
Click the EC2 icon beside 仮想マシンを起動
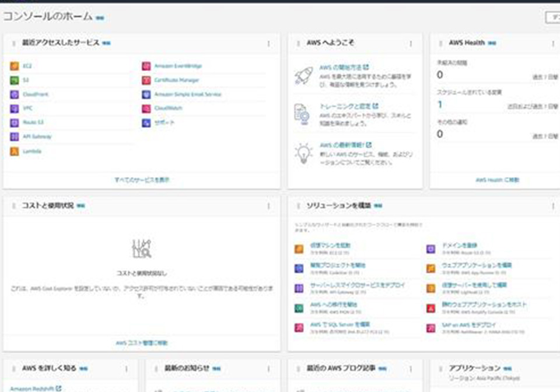pyautogui.click(x=299, y=249)
